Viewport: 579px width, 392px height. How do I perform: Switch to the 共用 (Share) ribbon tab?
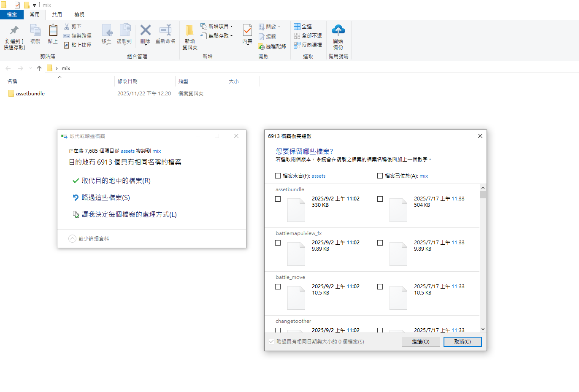(57, 15)
